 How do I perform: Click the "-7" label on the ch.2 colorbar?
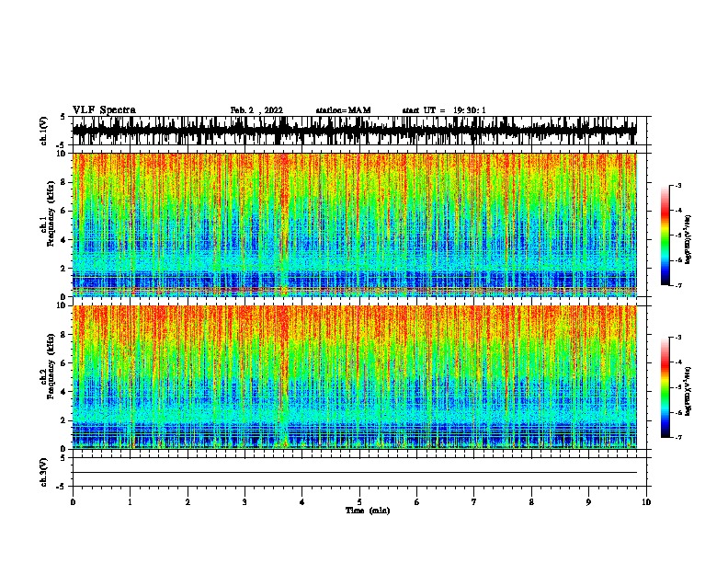[678, 438]
